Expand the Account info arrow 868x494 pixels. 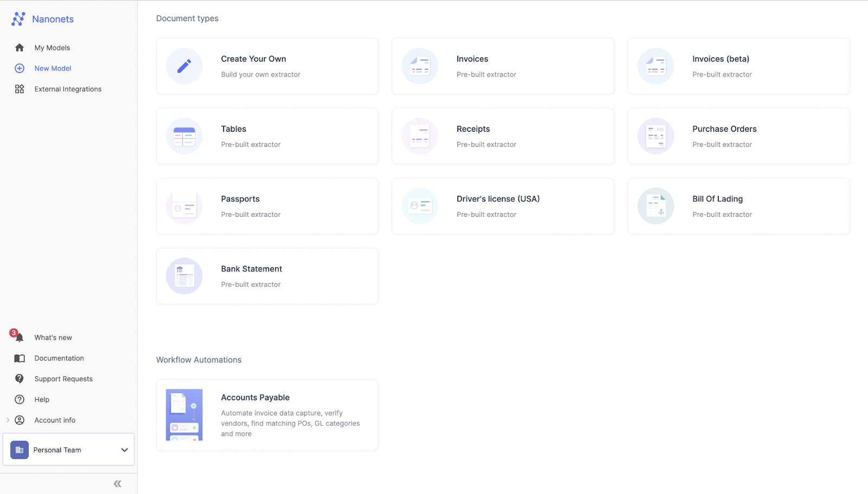click(8, 420)
